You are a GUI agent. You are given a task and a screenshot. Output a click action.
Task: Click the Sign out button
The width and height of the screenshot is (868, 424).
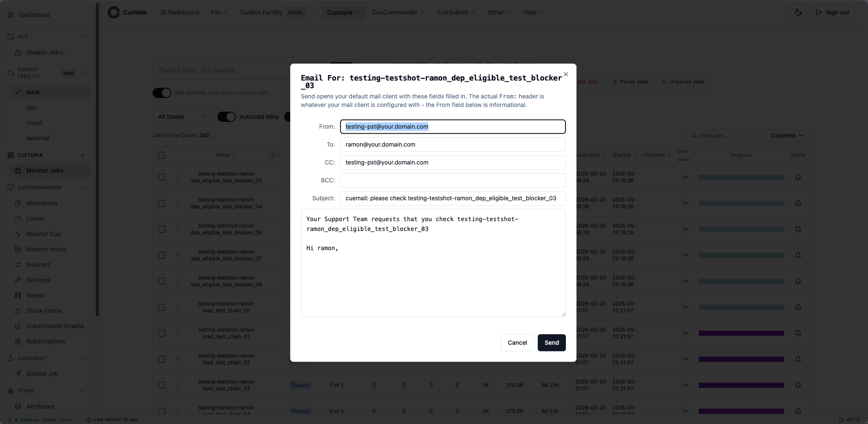pos(833,12)
